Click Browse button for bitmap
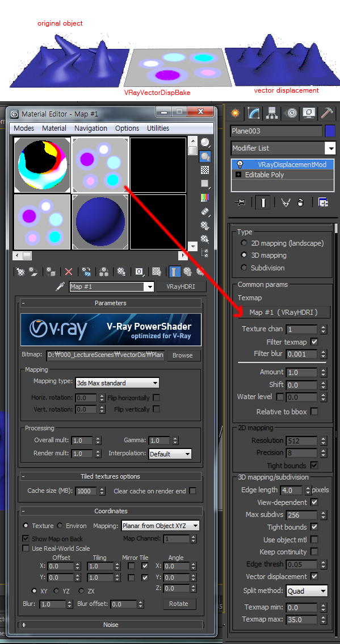This screenshot has height=644, width=340. (x=183, y=355)
